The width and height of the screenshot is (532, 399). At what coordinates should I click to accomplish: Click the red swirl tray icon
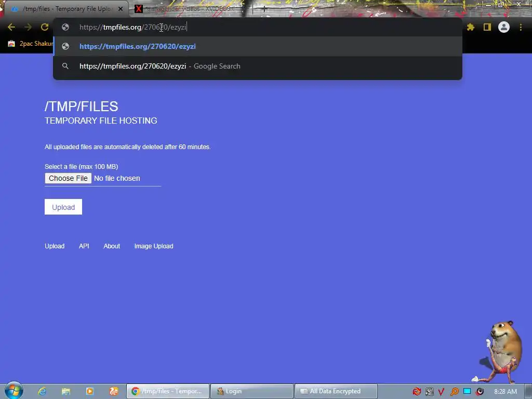coord(417,392)
